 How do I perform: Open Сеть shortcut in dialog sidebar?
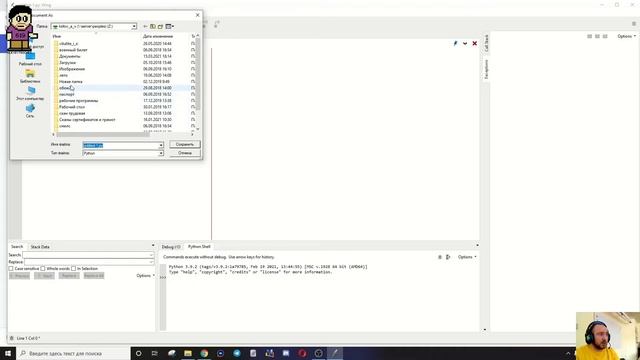30,111
